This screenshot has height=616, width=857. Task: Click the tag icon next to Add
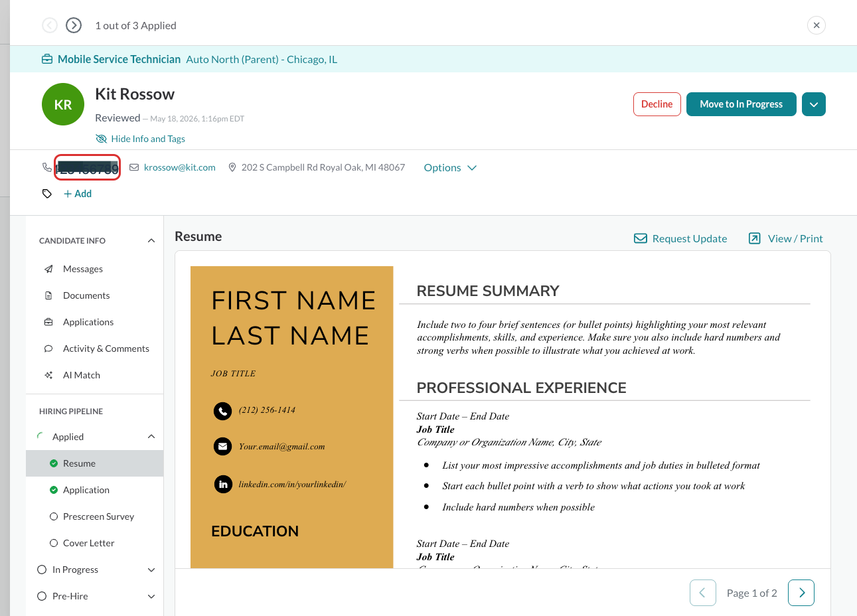[x=47, y=194]
